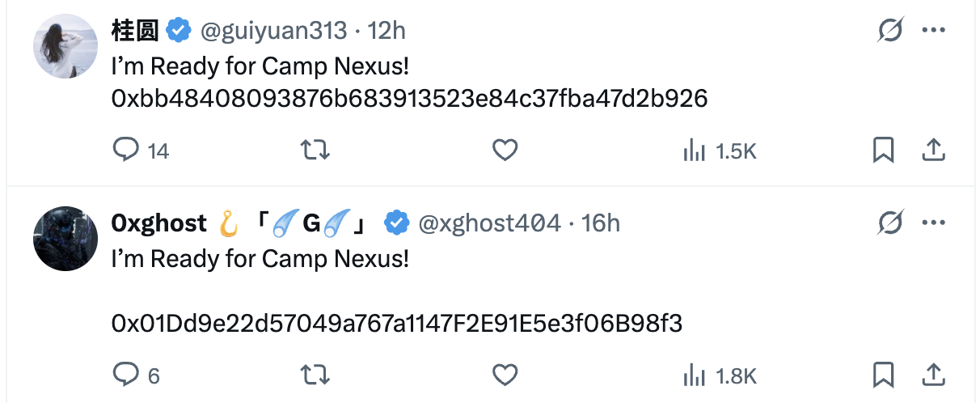Repost the tweet from @xghost404

(x=315, y=375)
